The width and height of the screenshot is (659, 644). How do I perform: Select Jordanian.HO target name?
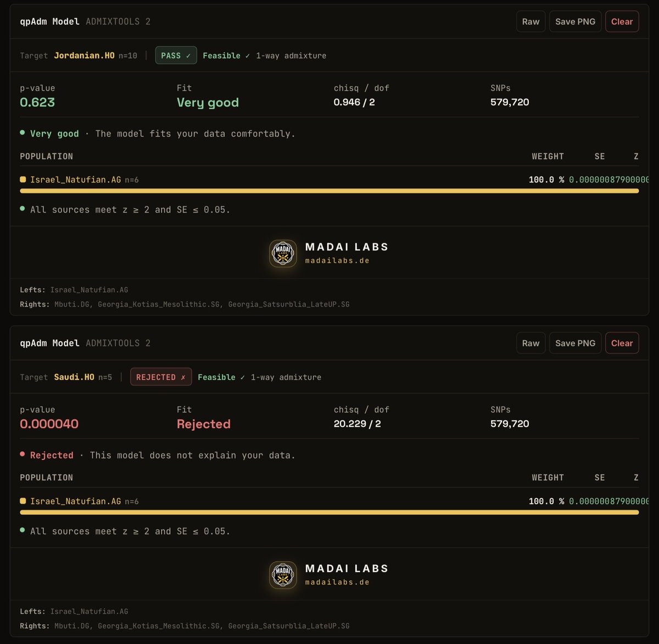tap(84, 55)
